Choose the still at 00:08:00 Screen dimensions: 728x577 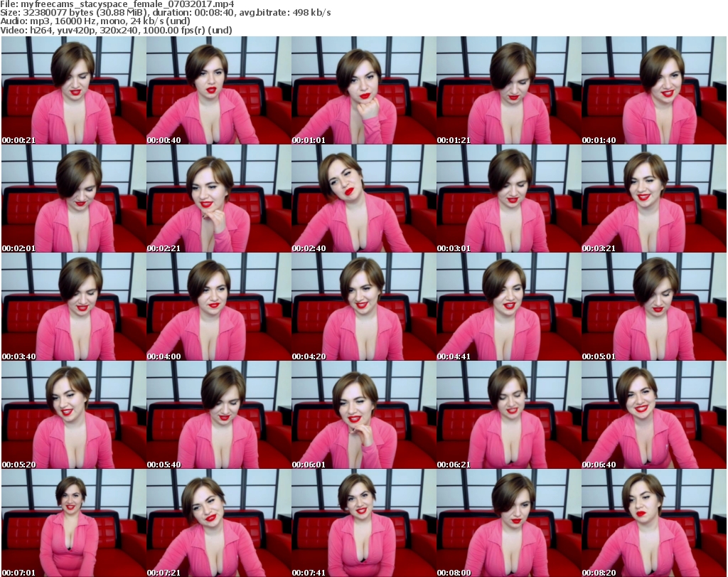pos(509,523)
